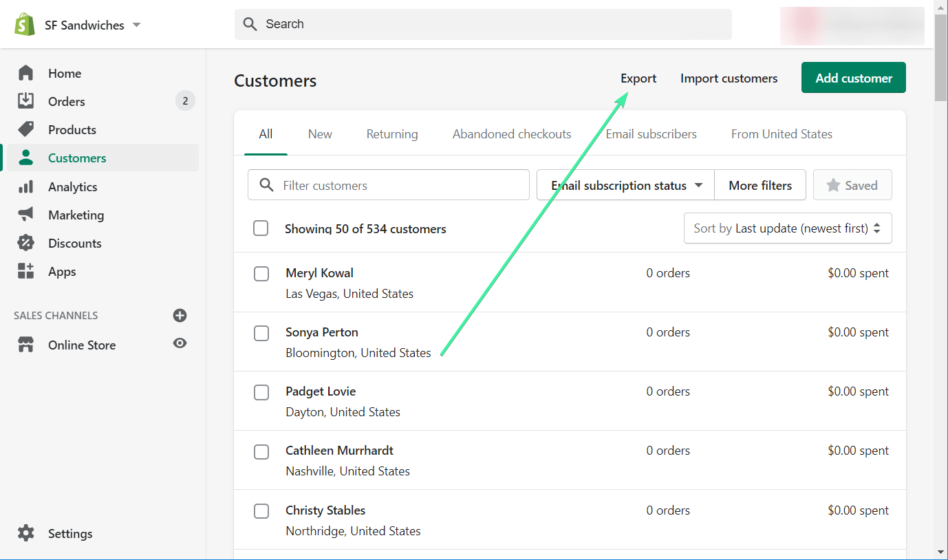Export the customer list

click(x=638, y=78)
